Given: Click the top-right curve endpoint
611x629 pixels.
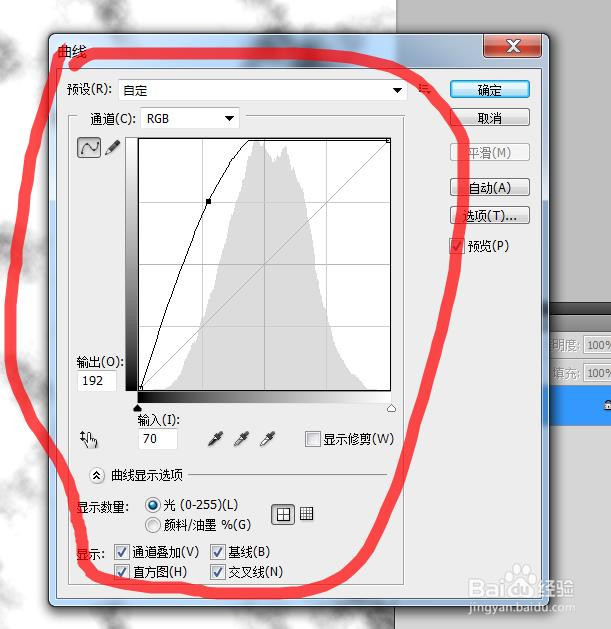Looking at the screenshot, I should click(388, 140).
